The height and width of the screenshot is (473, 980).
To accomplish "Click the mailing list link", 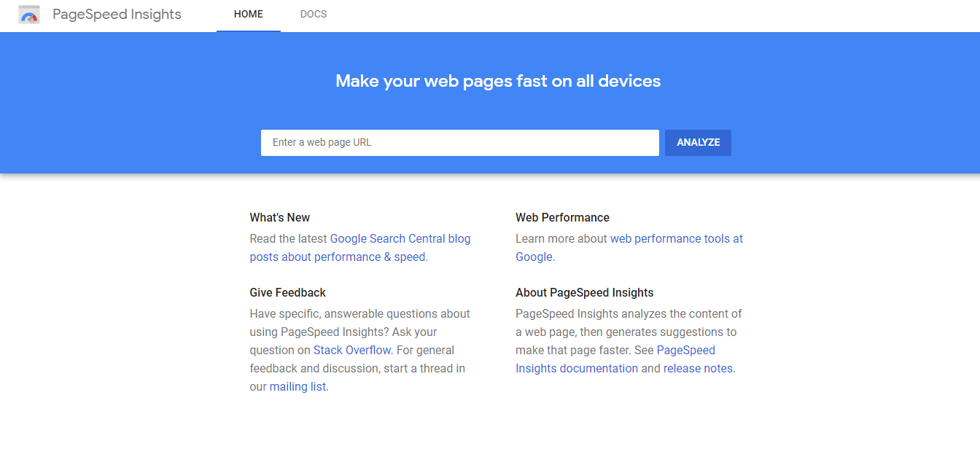I will [297, 386].
